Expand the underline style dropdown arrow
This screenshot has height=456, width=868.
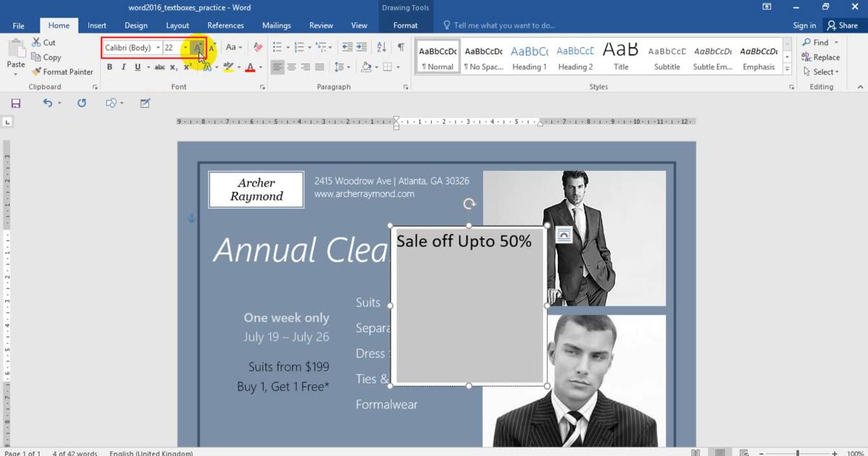pyautogui.click(x=148, y=67)
